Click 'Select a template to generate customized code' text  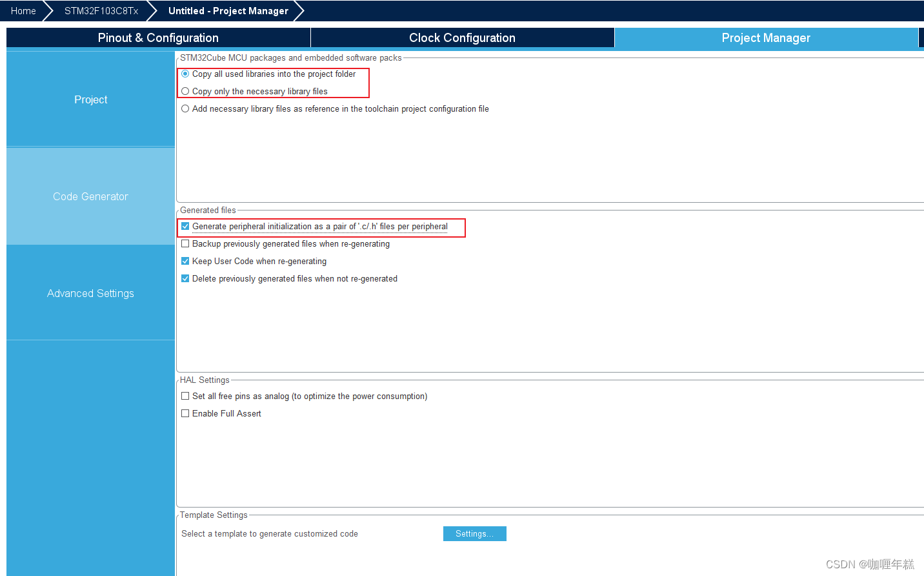click(270, 534)
